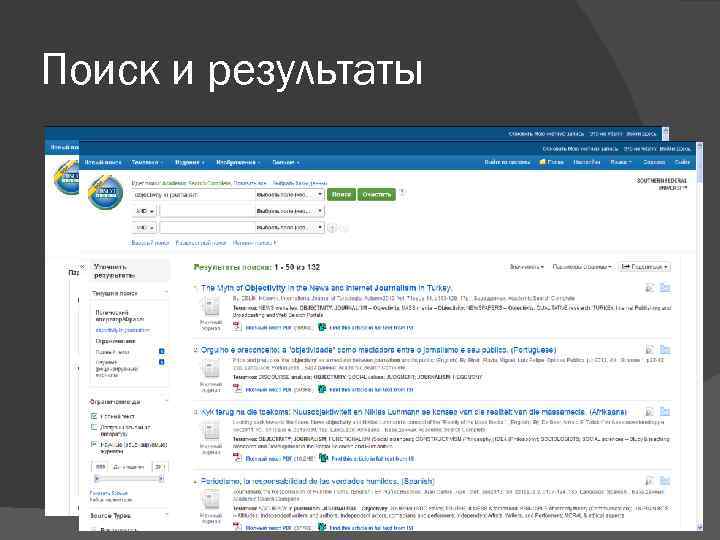Screen dimensions: 720x540
Task: Click ISI find-article icon for Orgulho e preconceito
Action: click(x=322, y=389)
